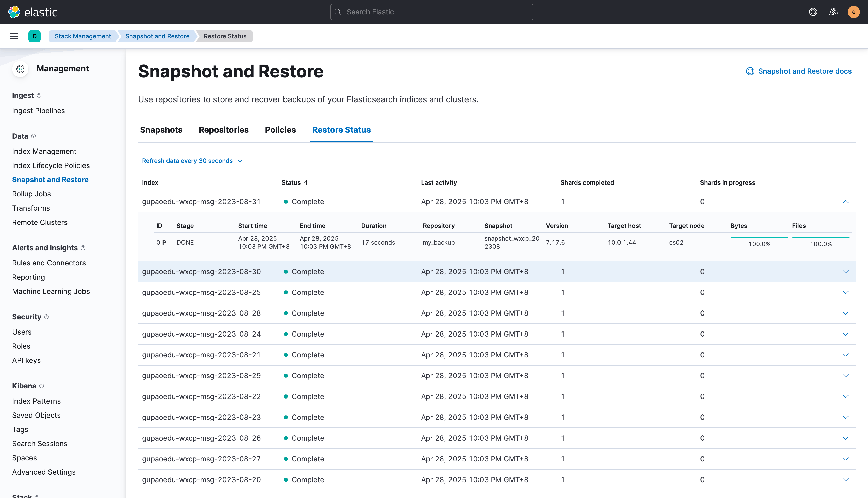Open Machine Learning Jobs in sidebar

pyautogui.click(x=51, y=291)
